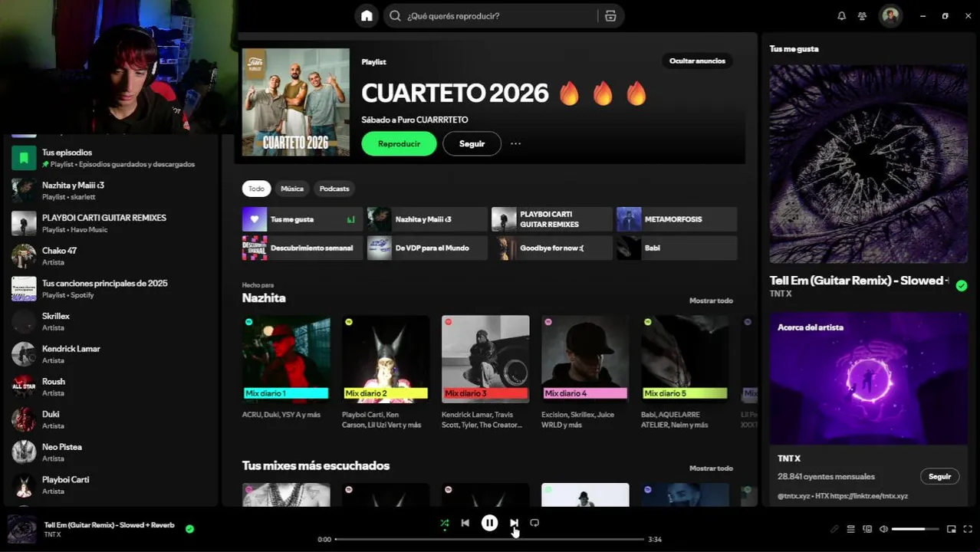Show all in Hecho para Nazhita section
Image resolution: width=980 pixels, height=552 pixels.
click(711, 301)
